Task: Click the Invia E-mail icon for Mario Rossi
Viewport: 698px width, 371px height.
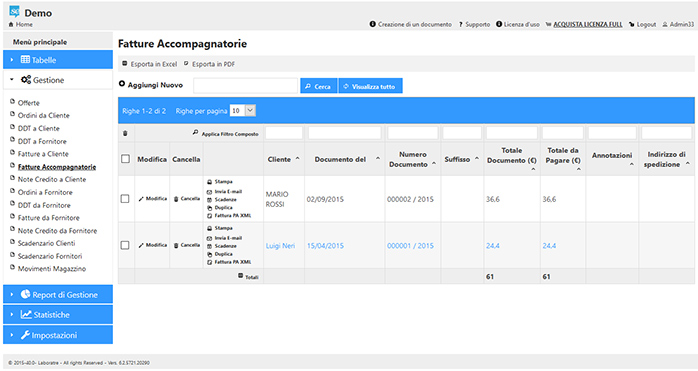Action: (209, 192)
